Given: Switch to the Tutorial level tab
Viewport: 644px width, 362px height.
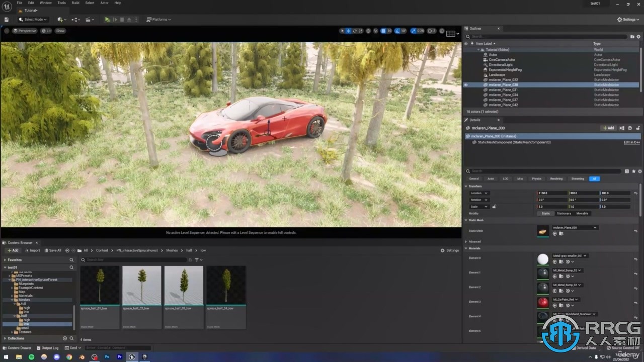Looking at the screenshot, I should click(x=30, y=10).
